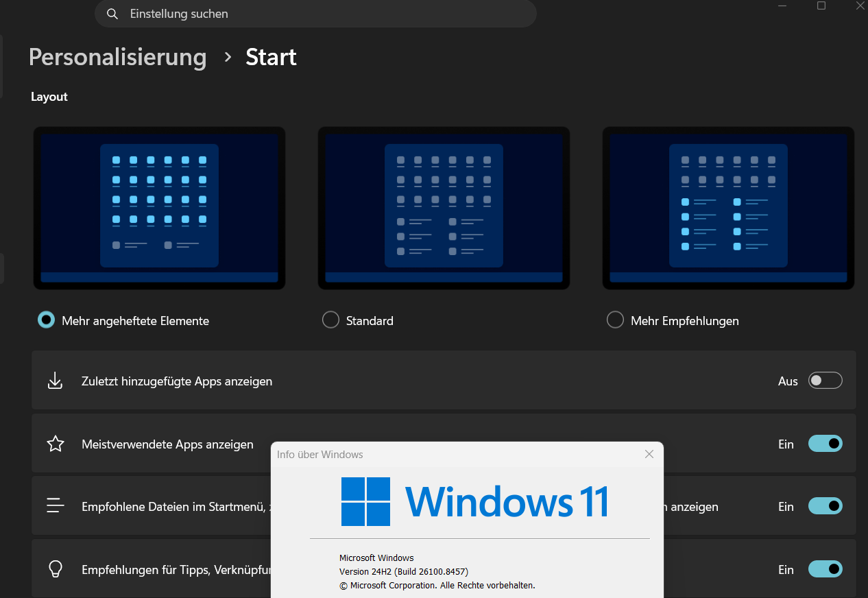868x598 pixels.
Task: Select the Standard layout radio button
Action: [x=330, y=320]
